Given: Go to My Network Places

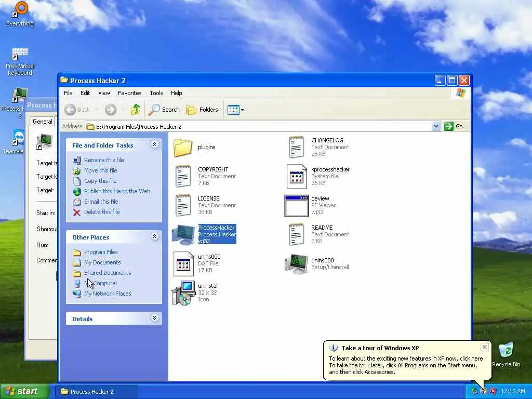Looking at the screenshot, I should 108,294.
